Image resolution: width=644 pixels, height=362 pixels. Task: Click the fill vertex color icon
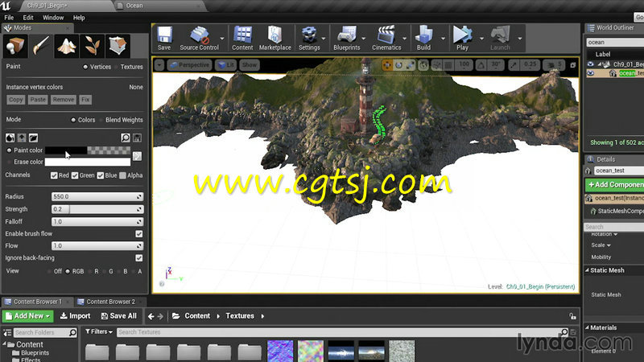(x=10, y=138)
